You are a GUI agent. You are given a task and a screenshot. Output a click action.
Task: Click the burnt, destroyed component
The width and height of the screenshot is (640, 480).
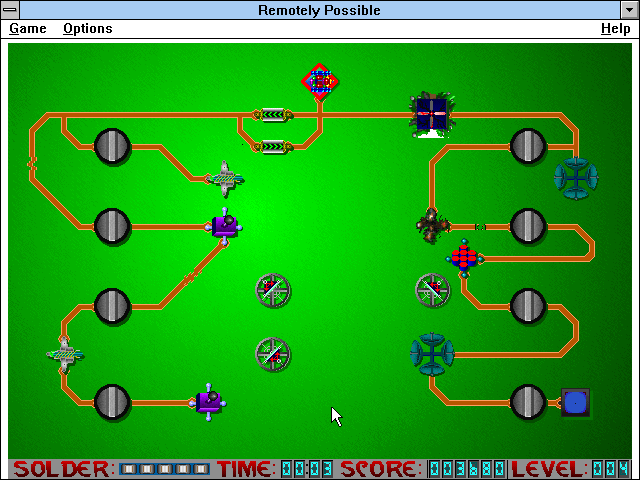click(x=432, y=226)
